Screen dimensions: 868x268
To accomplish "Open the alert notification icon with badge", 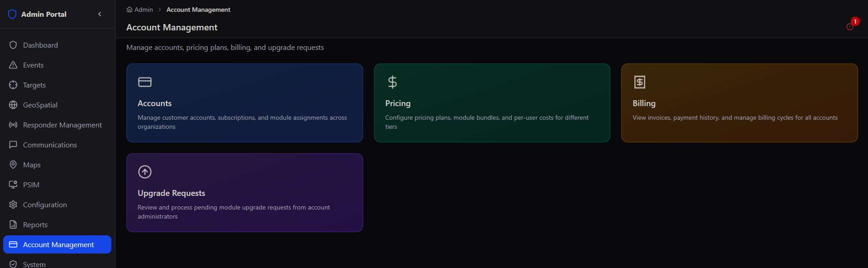I will tap(850, 26).
